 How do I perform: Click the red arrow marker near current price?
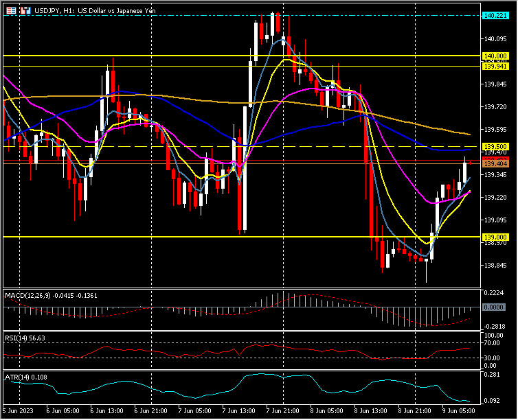pos(471,163)
